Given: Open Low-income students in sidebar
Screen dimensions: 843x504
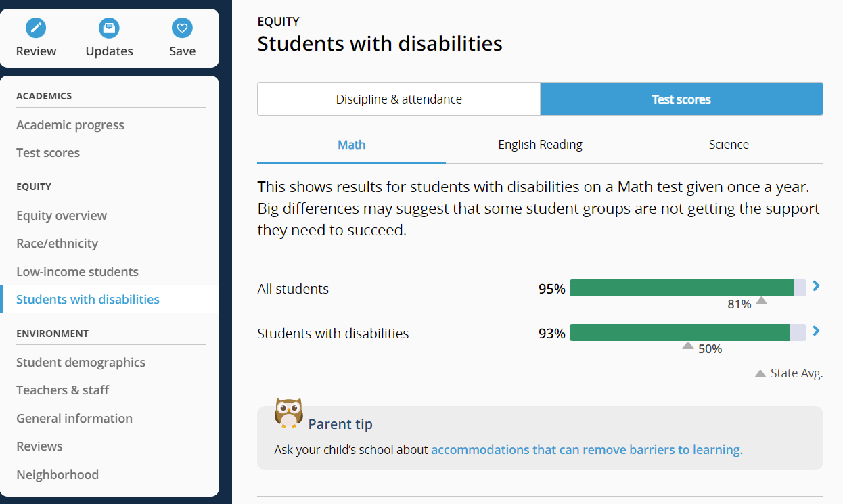Looking at the screenshot, I should coord(77,272).
